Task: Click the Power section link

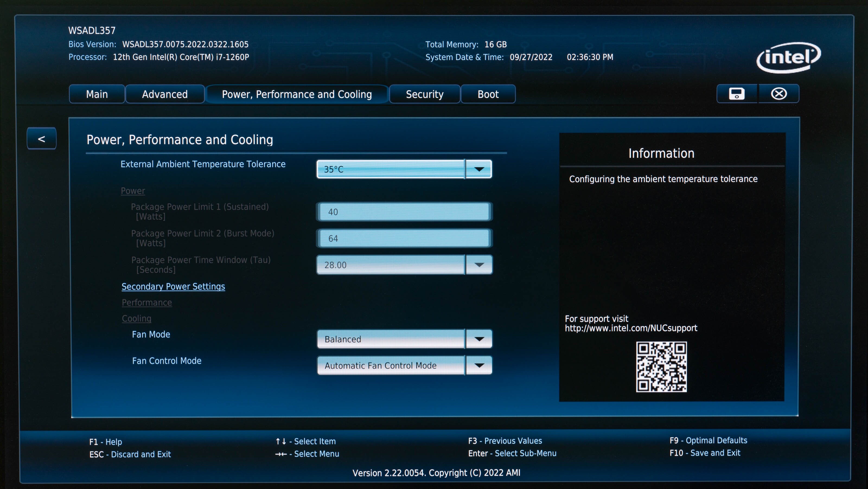Action: click(133, 191)
